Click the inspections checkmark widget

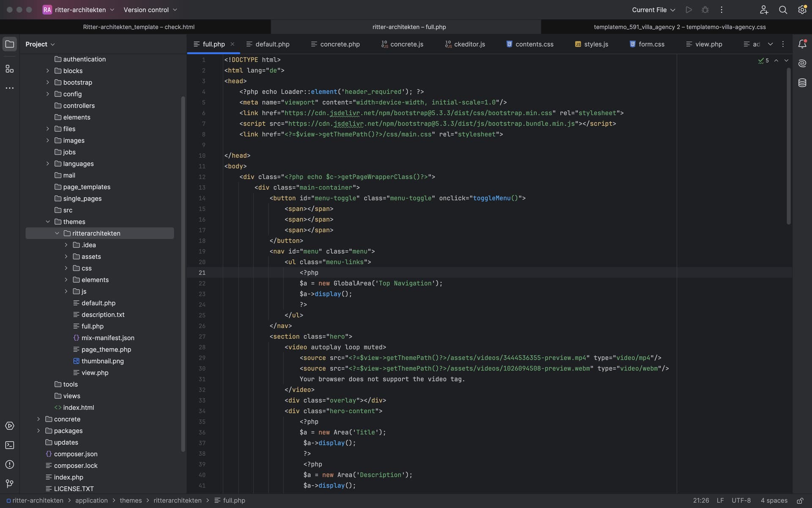763,61
